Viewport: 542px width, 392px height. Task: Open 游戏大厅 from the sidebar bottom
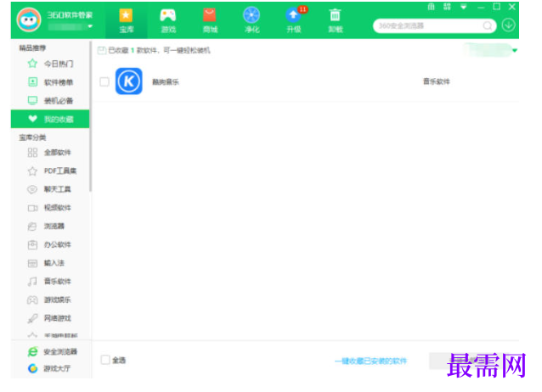[49, 368]
